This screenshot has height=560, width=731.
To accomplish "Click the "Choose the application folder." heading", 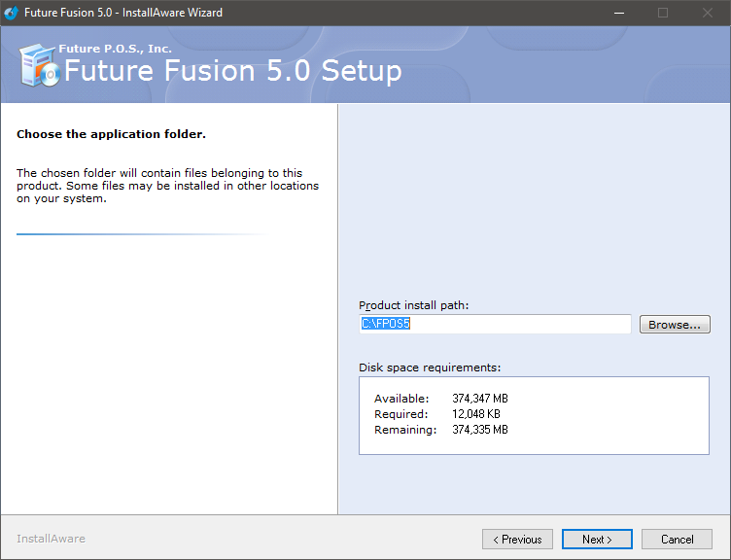I will click(111, 134).
